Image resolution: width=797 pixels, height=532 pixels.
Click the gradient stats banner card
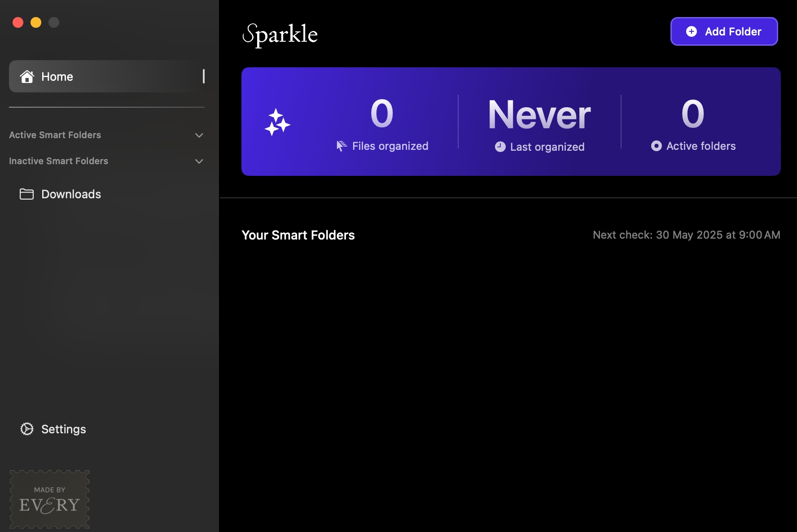coord(511,122)
